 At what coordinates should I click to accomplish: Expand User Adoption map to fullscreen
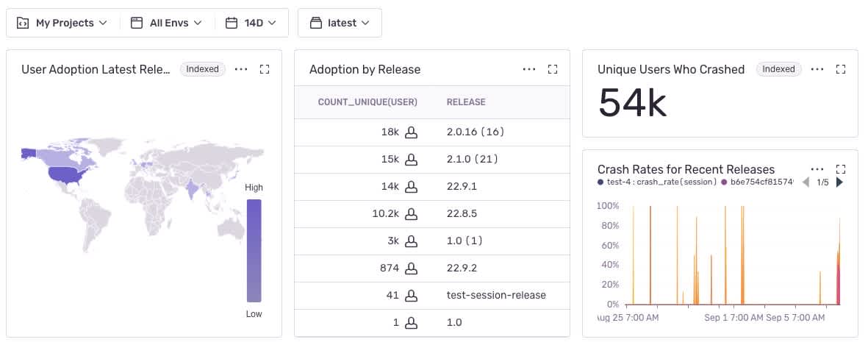265,69
